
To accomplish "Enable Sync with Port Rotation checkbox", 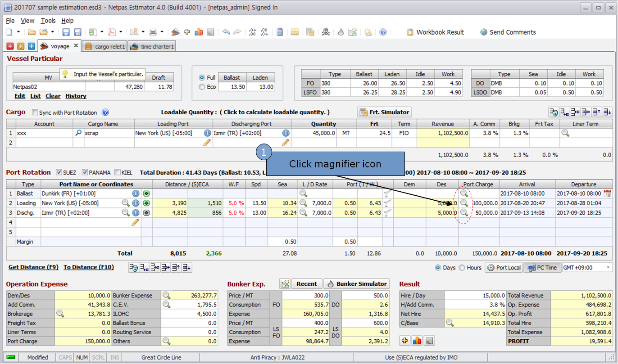I will tap(35, 112).
